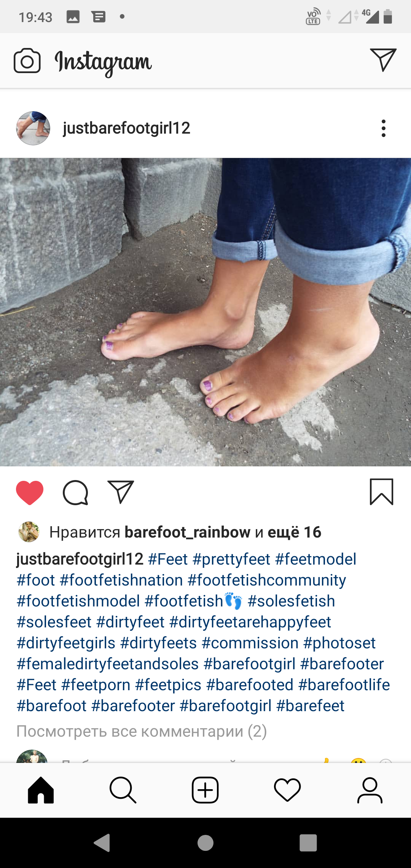Open three-dot post options menu
411x868 pixels.
pyautogui.click(x=383, y=128)
